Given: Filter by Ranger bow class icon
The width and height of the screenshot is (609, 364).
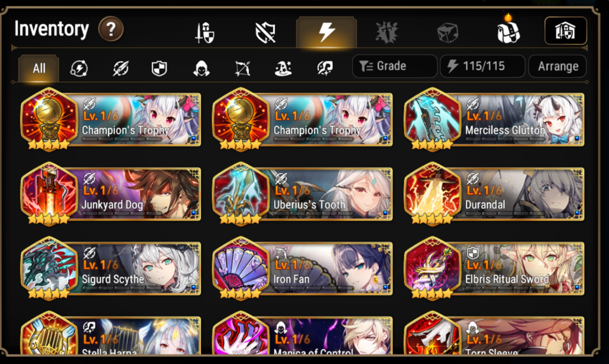Looking at the screenshot, I should (x=242, y=69).
